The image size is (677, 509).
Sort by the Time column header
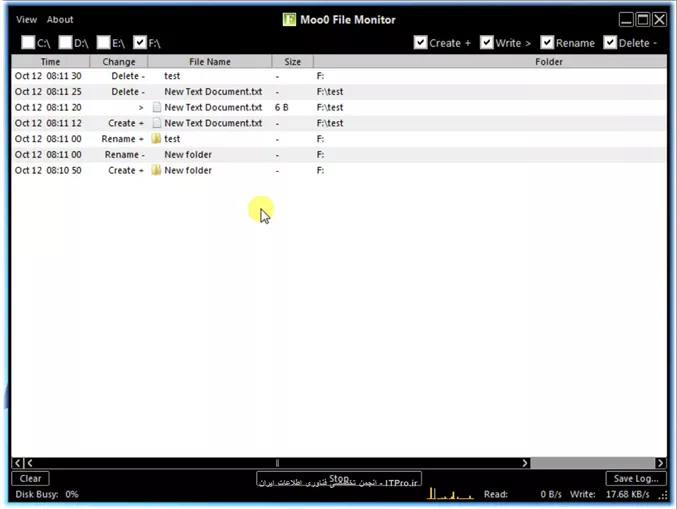point(51,61)
